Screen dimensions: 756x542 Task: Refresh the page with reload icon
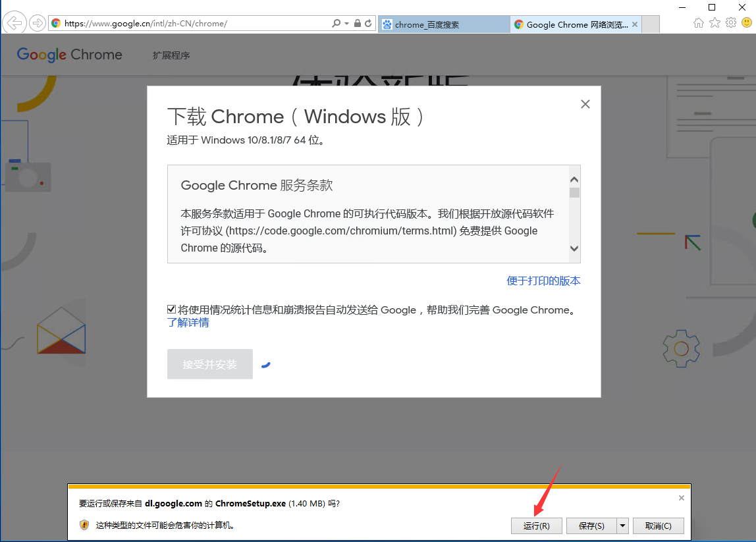[368, 23]
